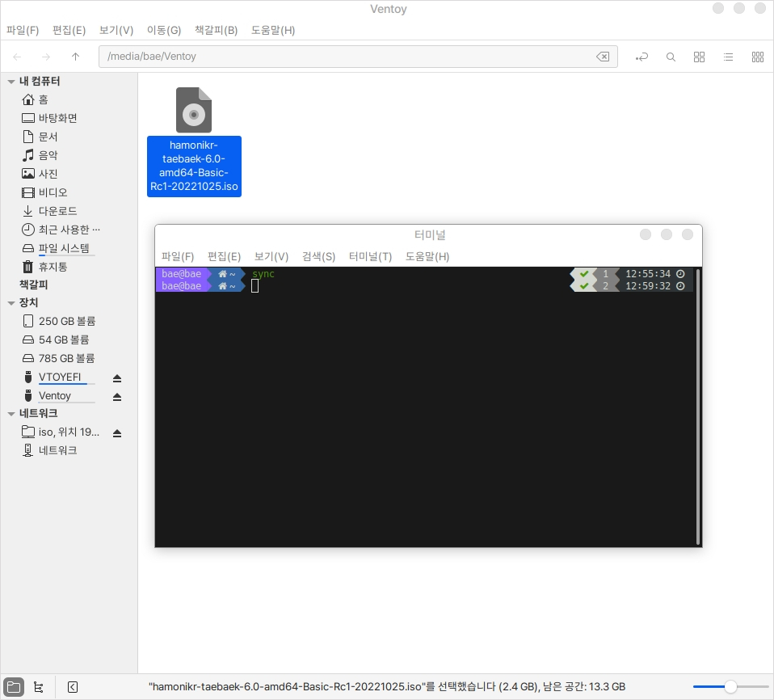
Task: Collapse the 장치 devices section
Action: pos(11,303)
